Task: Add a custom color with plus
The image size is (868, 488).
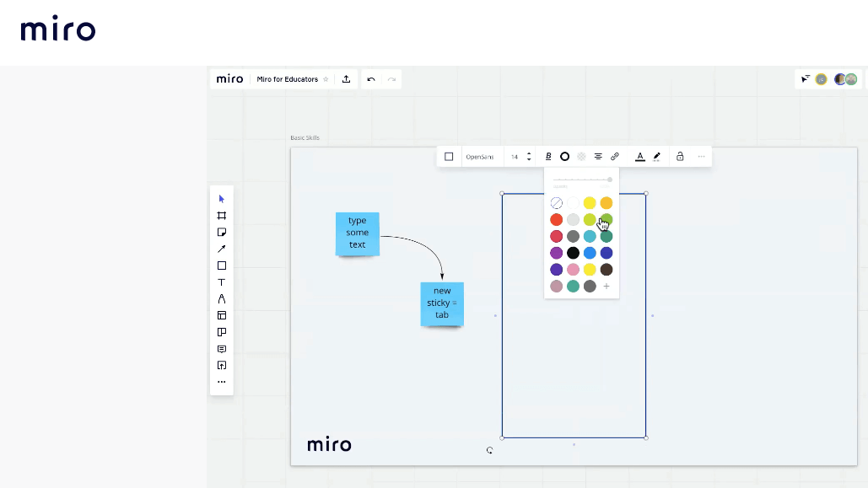Action: pos(607,286)
